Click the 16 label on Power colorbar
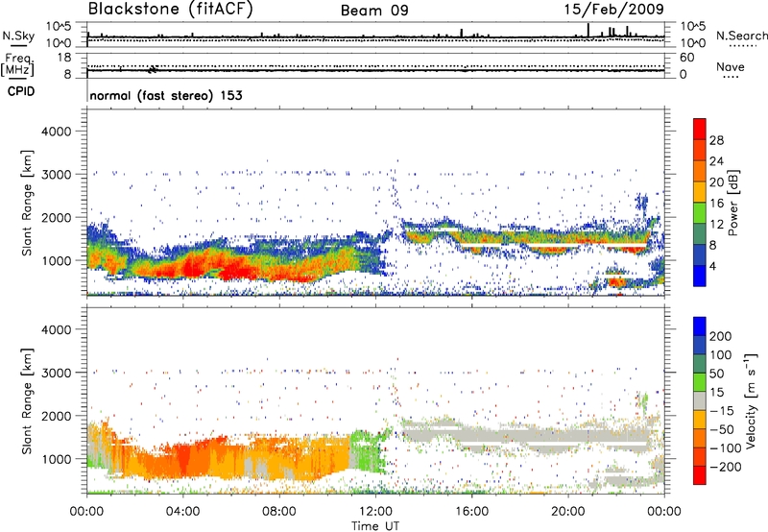 click(x=716, y=204)
